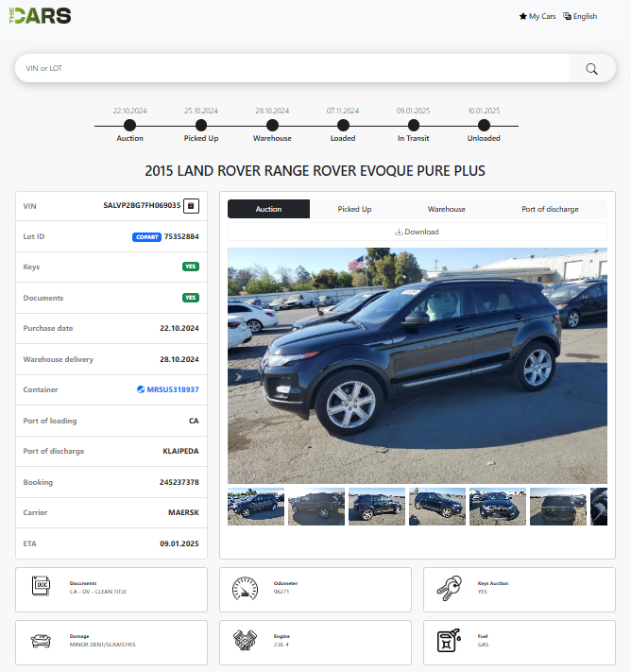Screen dimensions: 631x672
Task: Switch to Port of discharge photos tab
Action: [550, 209]
